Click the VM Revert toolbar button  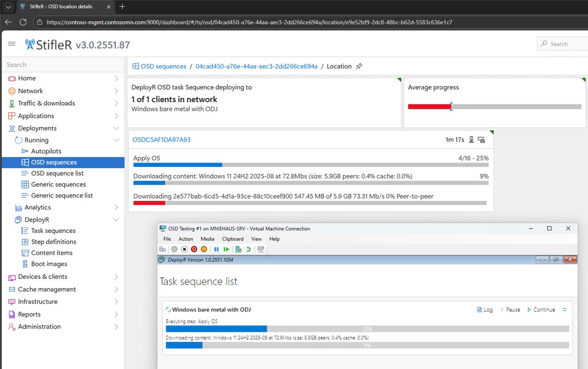(248, 249)
